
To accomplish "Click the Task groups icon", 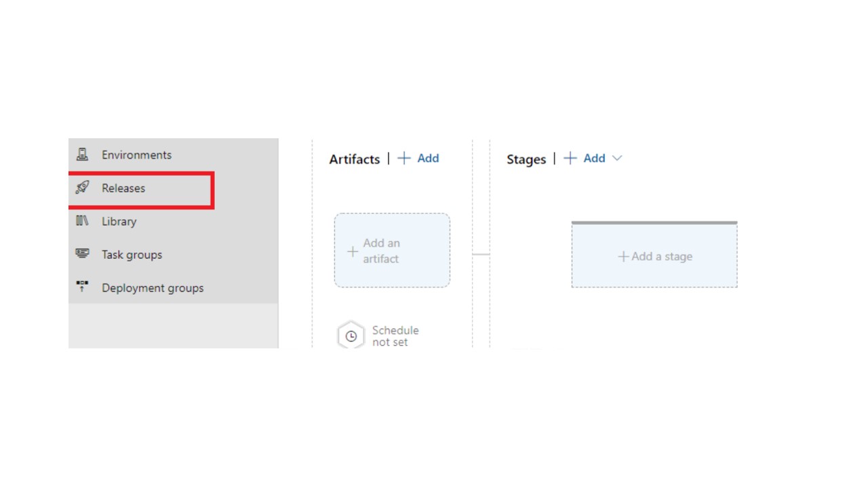I will [x=82, y=254].
